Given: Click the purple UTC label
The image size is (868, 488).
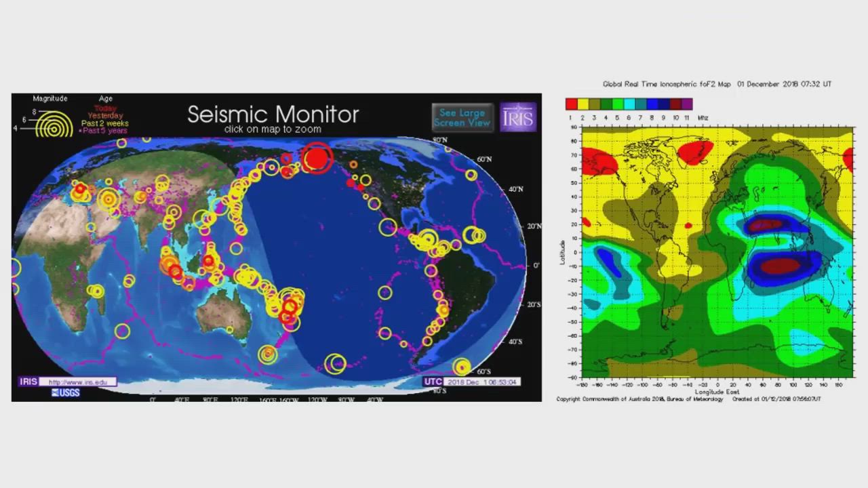Looking at the screenshot, I should [433, 382].
